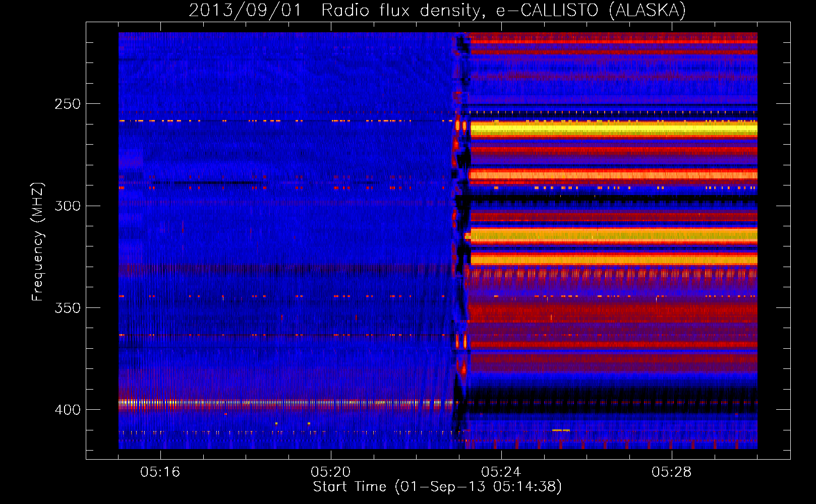The height and width of the screenshot is (504, 816).
Task: Select the '350' frequency axis label
Action: [x=67, y=307]
